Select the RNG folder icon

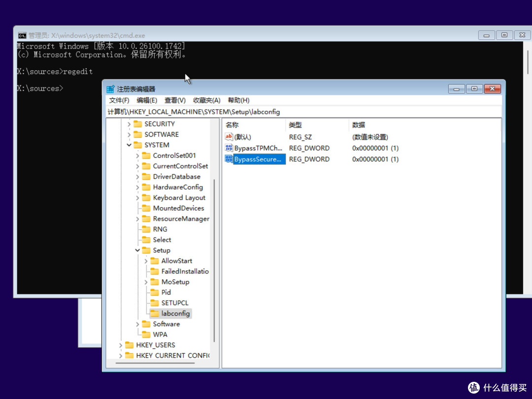[146, 229]
